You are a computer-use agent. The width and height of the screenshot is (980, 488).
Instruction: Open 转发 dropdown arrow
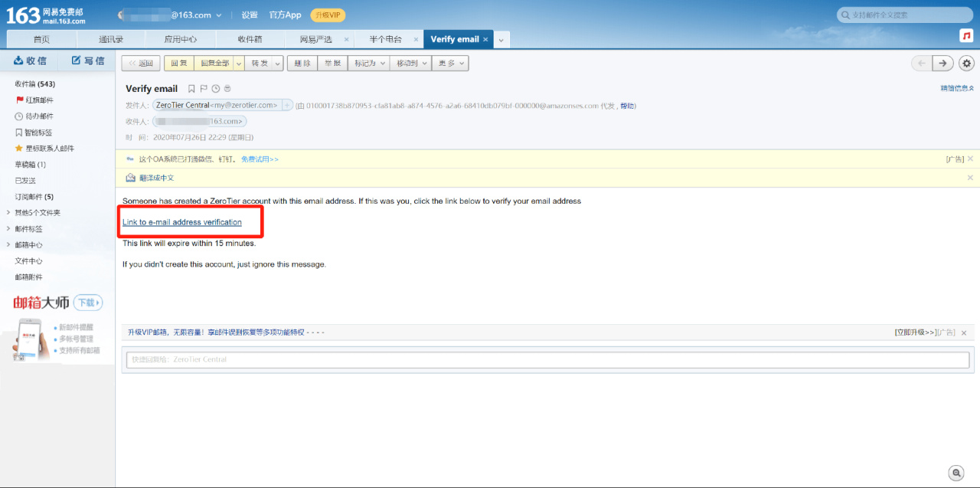click(x=278, y=64)
